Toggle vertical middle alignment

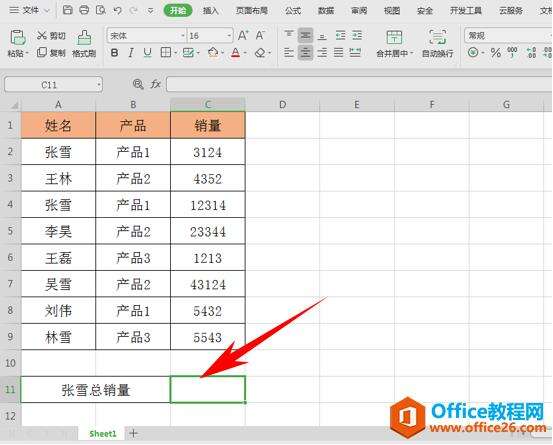[x=305, y=35]
